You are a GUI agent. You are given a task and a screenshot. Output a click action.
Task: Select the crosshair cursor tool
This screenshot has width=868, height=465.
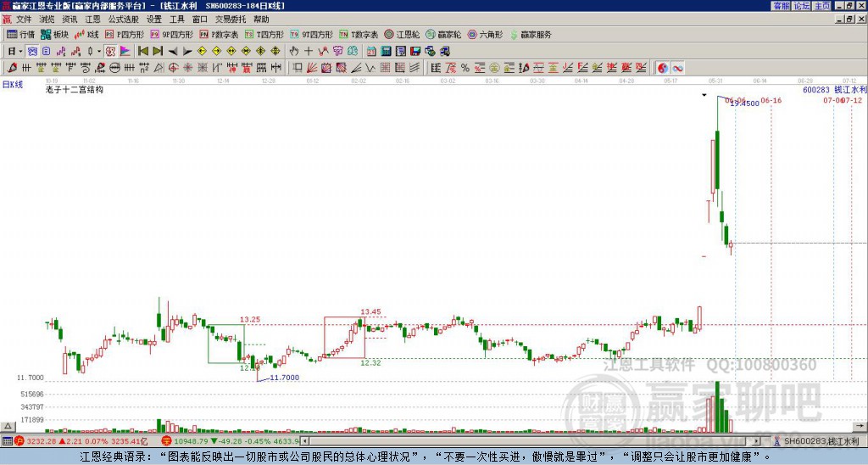[x=309, y=51]
